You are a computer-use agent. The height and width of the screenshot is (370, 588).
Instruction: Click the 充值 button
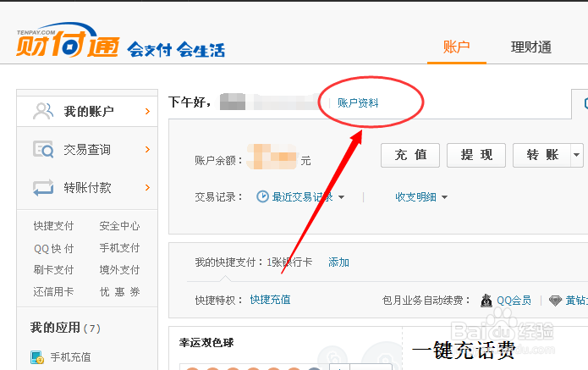[410, 155]
